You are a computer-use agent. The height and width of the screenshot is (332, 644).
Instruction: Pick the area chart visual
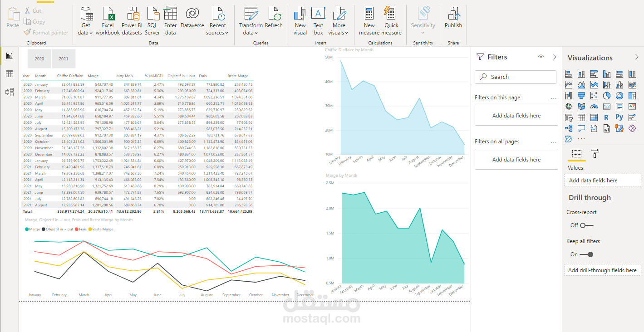coord(581,85)
